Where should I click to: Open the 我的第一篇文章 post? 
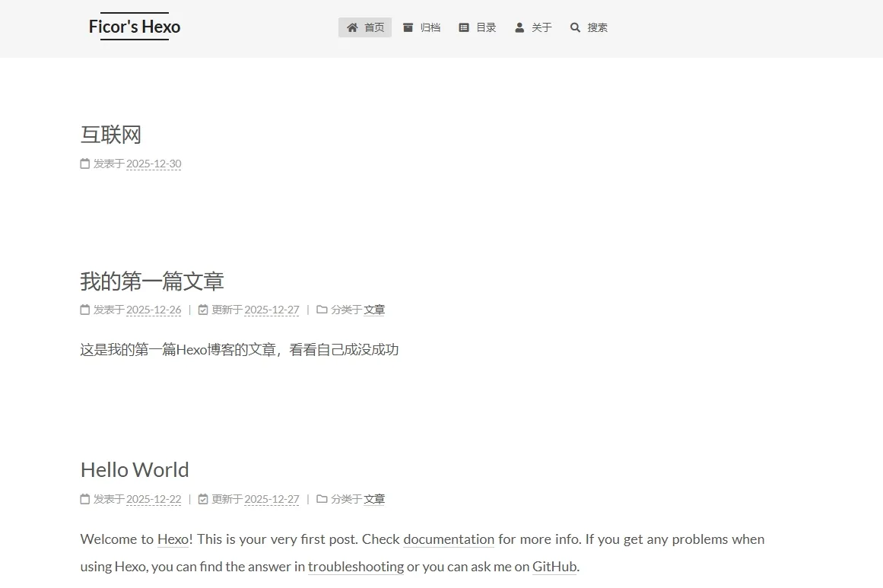152,281
